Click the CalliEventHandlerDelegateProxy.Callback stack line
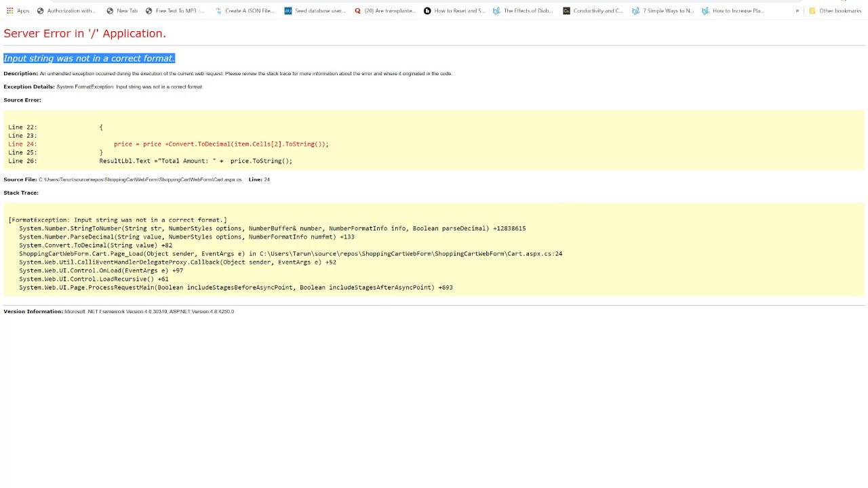This screenshot has height=488, width=868. click(178, 262)
